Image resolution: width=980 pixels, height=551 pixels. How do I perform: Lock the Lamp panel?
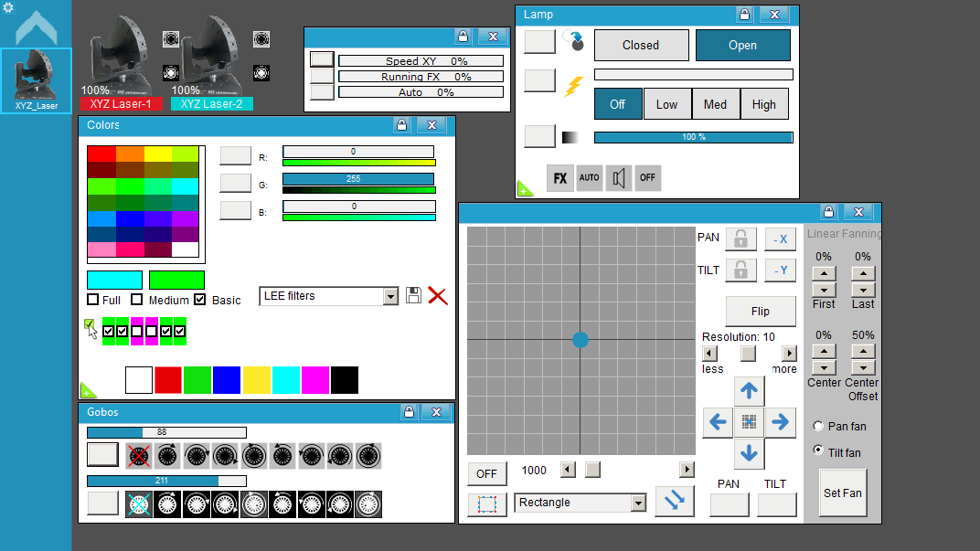click(744, 15)
